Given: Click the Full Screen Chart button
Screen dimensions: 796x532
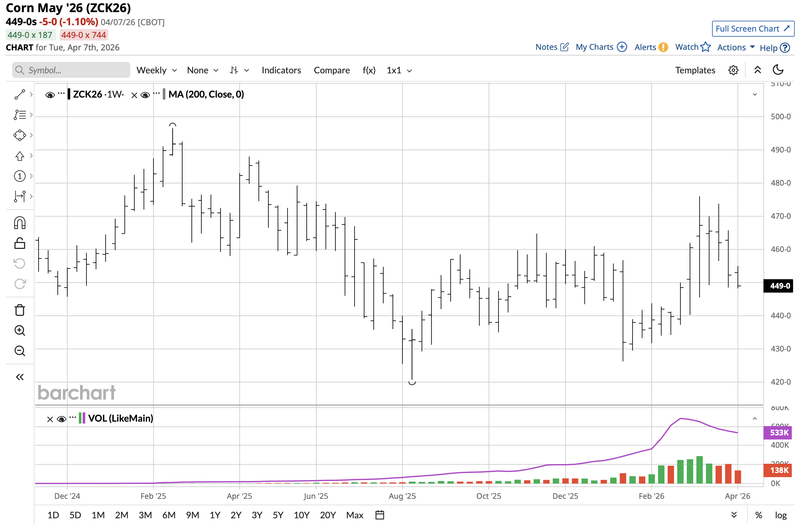Looking at the screenshot, I should click(753, 28).
